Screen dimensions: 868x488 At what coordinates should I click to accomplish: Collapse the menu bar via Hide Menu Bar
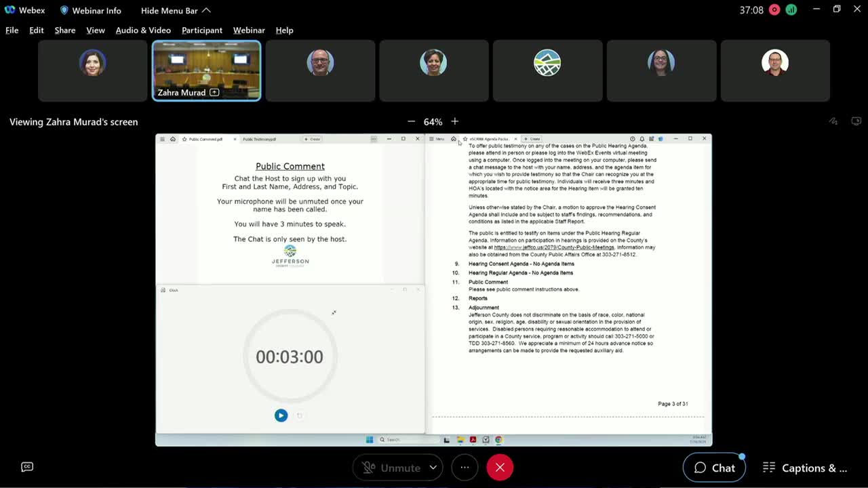click(176, 10)
